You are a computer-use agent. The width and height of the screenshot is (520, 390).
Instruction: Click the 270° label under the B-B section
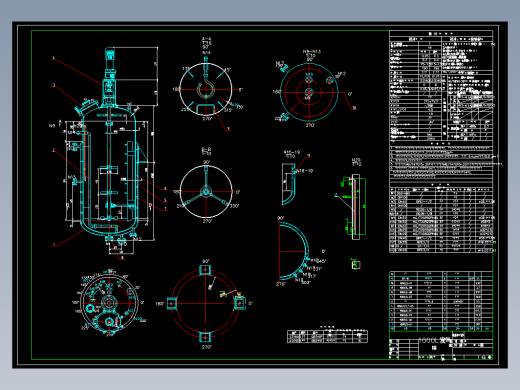(207, 221)
